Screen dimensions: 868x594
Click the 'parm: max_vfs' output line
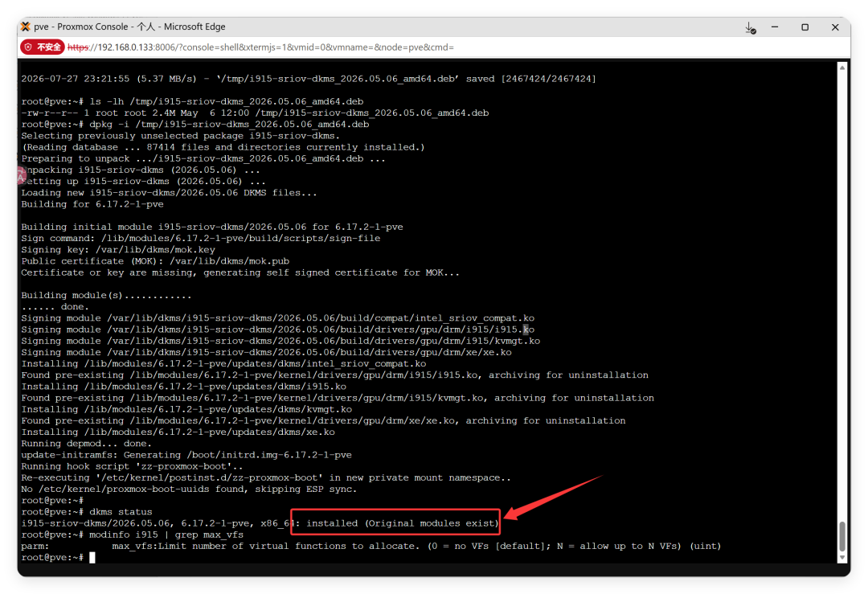click(371, 547)
